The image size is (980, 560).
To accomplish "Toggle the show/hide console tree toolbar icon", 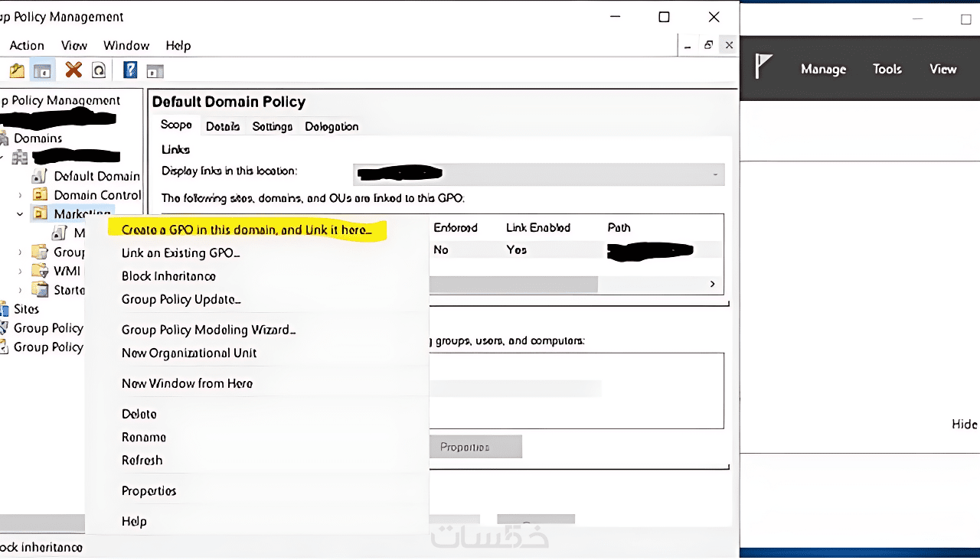I will click(x=42, y=71).
